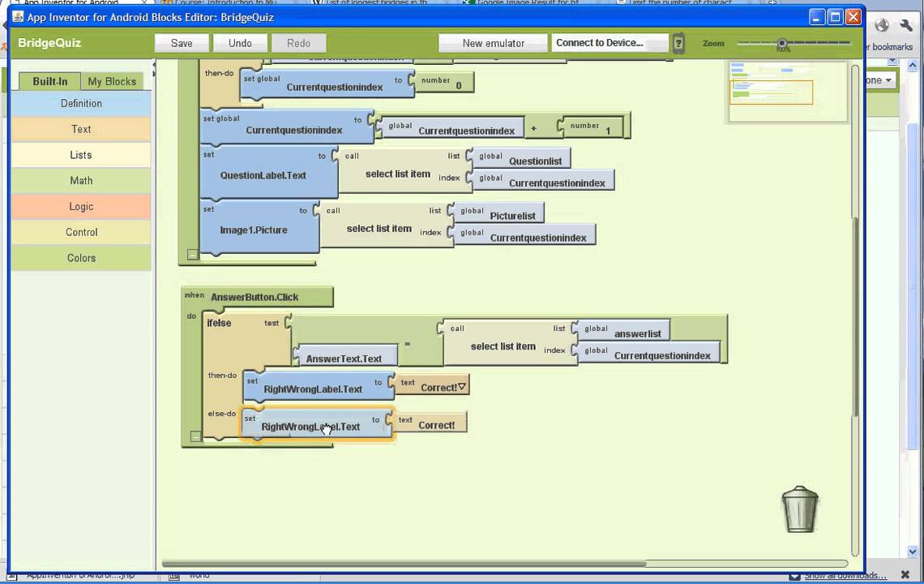The width and height of the screenshot is (924, 584).
Task: Open the Definition drawer
Action: tap(81, 103)
